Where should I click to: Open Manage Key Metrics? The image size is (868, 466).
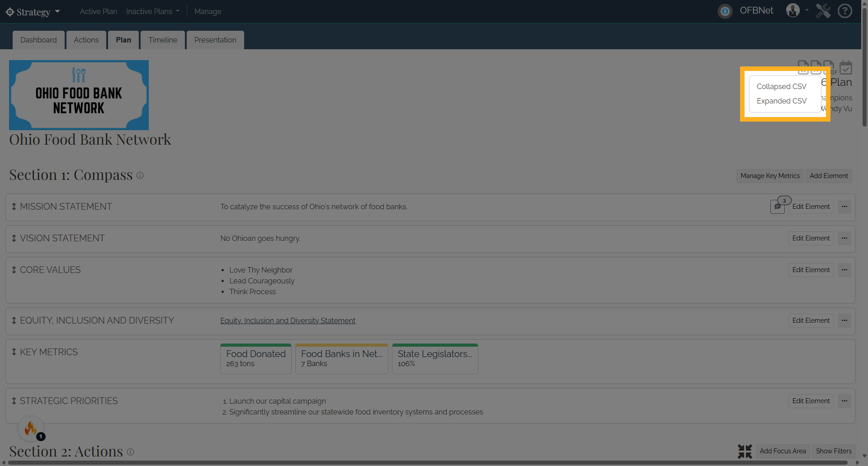click(770, 176)
